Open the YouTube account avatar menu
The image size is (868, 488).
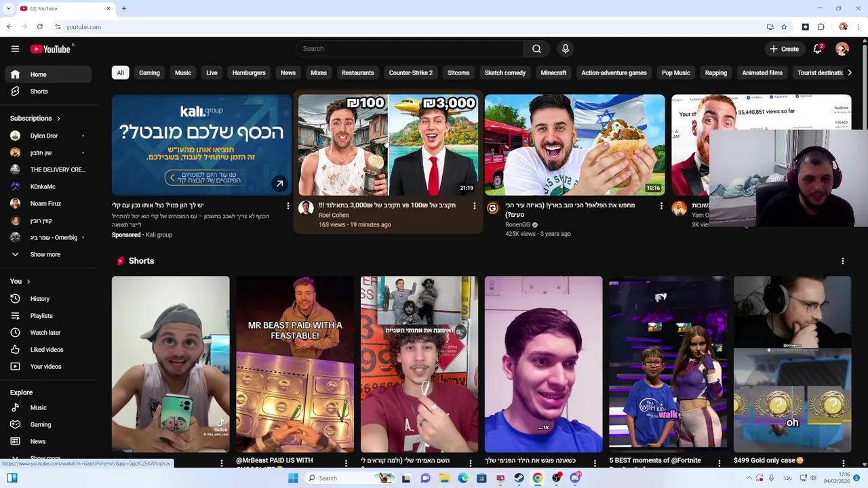[842, 49]
